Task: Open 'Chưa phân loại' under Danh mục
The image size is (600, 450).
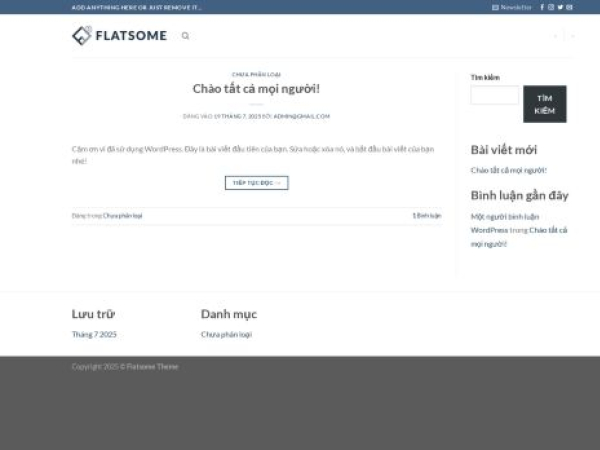Action: [x=226, y=334]
